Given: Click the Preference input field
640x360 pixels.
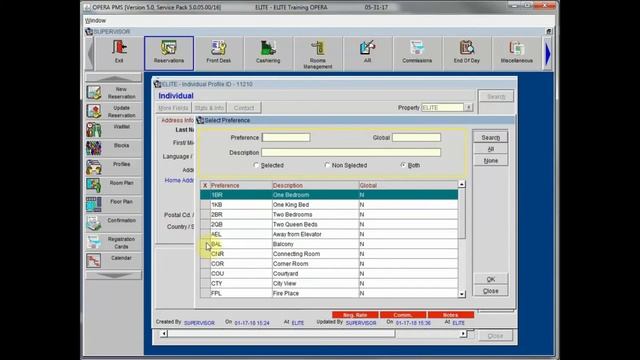Looking at the screenshot, I should coord(286,138).
